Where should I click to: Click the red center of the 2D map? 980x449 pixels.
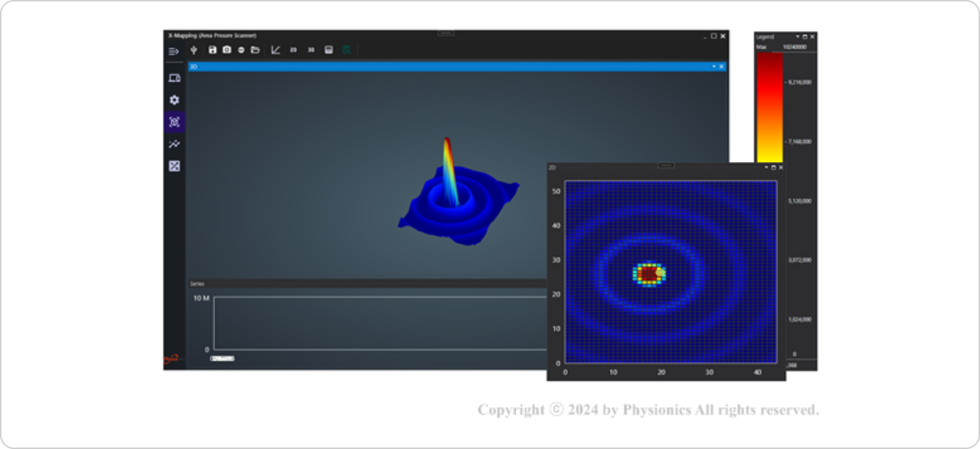649,273
